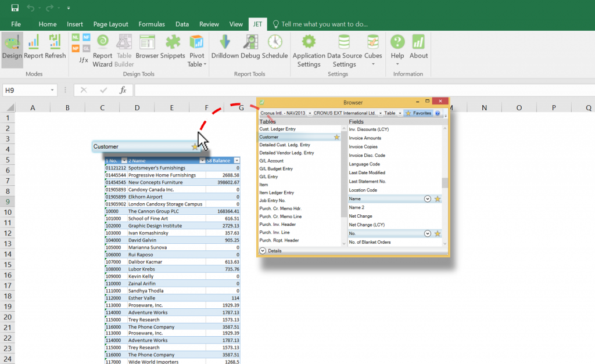Insert an NP function using the orange NP icon

[x=76, y=49]
